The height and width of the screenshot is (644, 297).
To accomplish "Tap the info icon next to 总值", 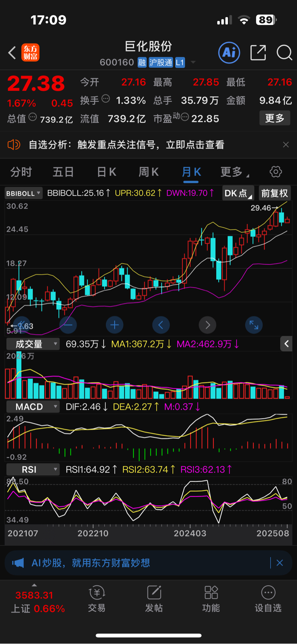I will pyautogui.click(x=32, y=117).
